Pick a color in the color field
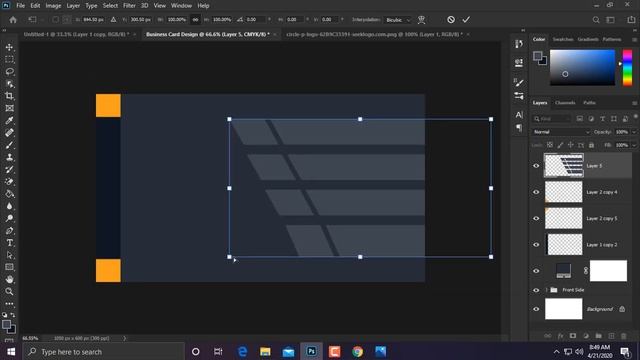 (582, 68)
